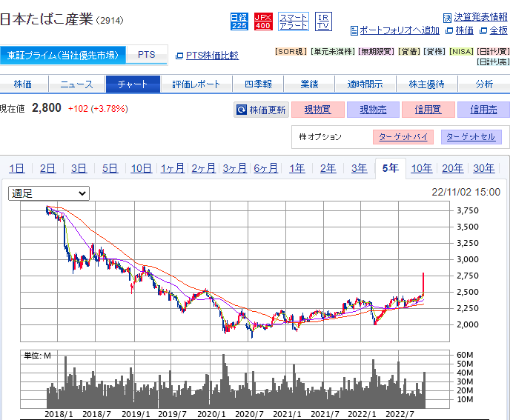Select the 10年 chart period
The width and height of the screenshot is (513, 420).
pyautogui.click(x=422, y=168)
